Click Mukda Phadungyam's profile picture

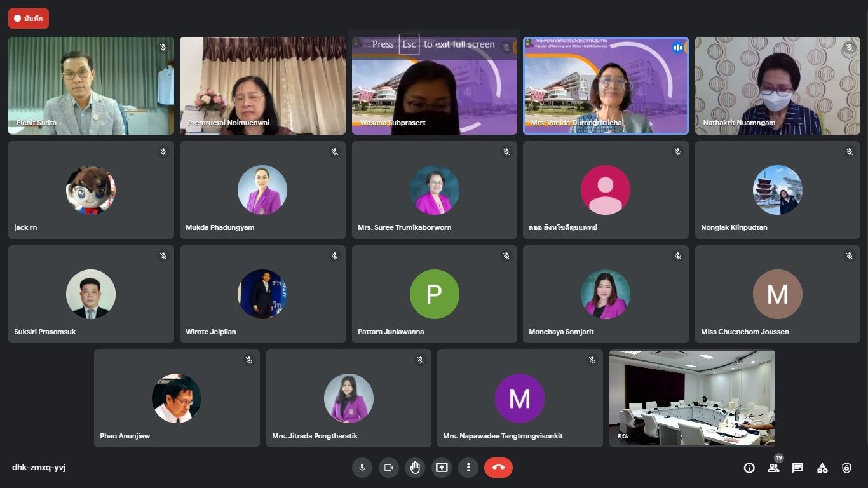click(262, 190)
